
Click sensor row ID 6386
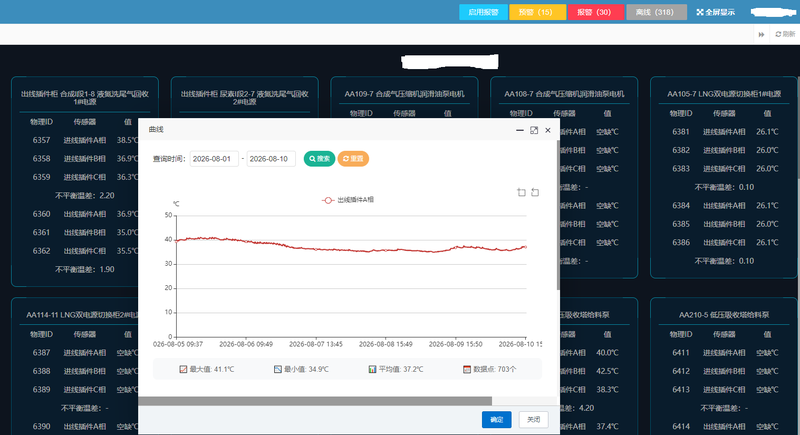tap(681, 242)
